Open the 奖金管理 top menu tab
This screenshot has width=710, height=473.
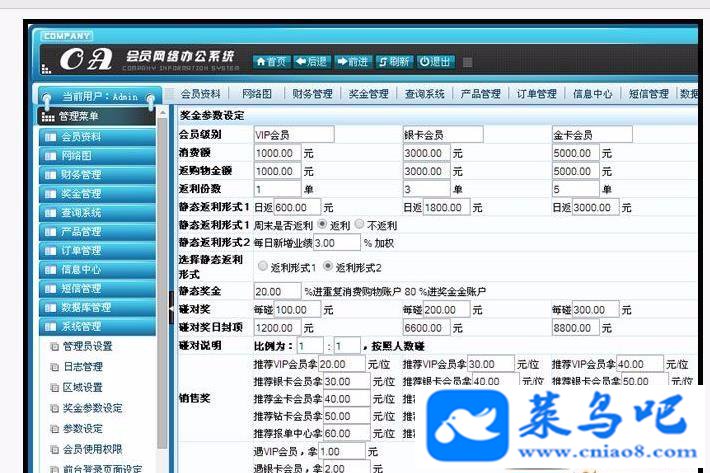click(369, 94)
